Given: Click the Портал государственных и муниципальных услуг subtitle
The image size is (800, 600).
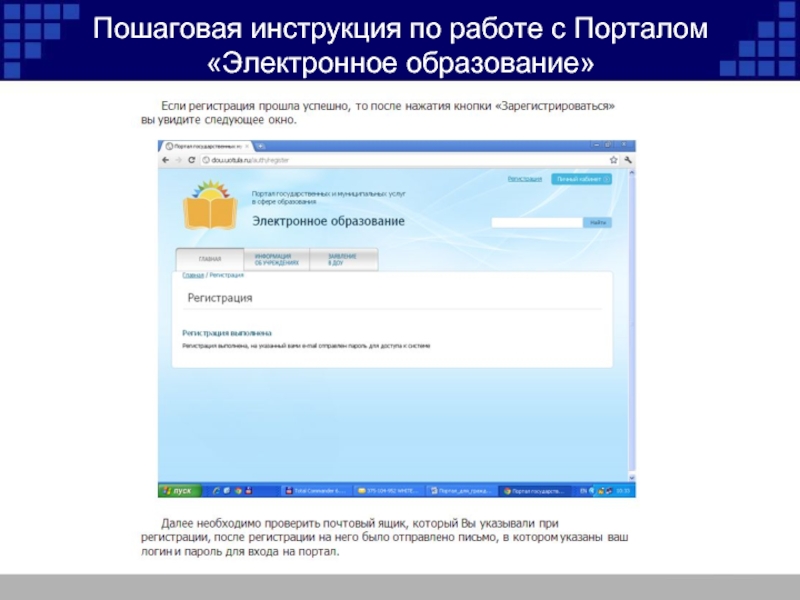Looking at the screenshot, I should 329,197.
